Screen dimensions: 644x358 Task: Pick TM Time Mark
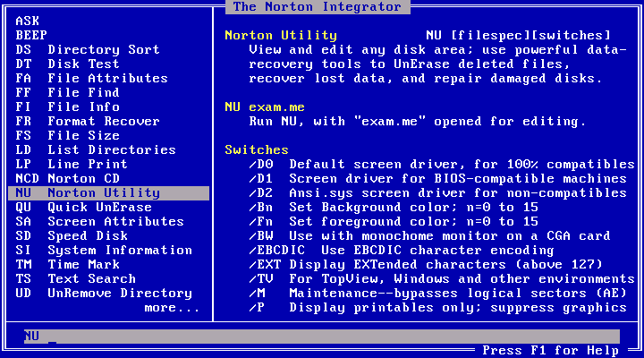coord(67,265)
